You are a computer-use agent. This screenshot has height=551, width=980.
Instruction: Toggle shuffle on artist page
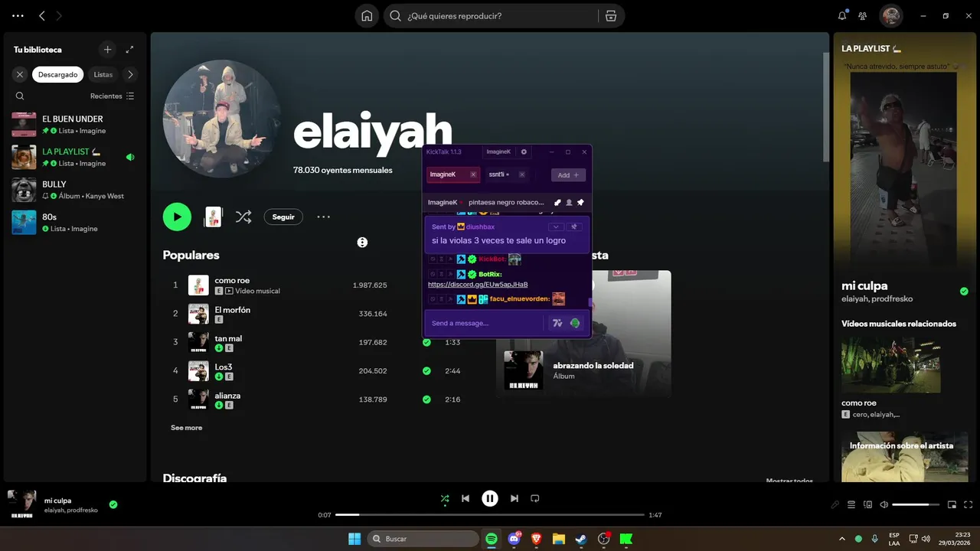coord(243,217)
